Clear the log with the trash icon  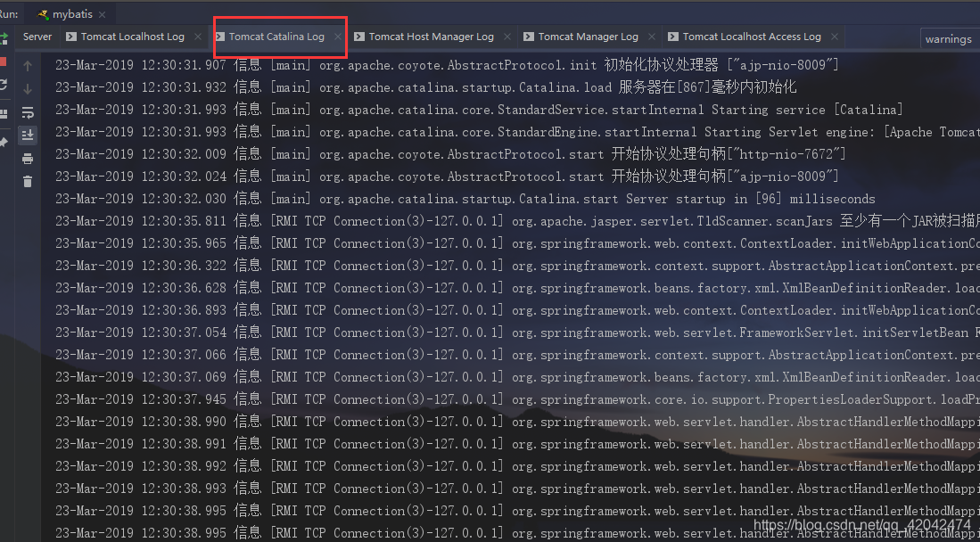[28, 182]
